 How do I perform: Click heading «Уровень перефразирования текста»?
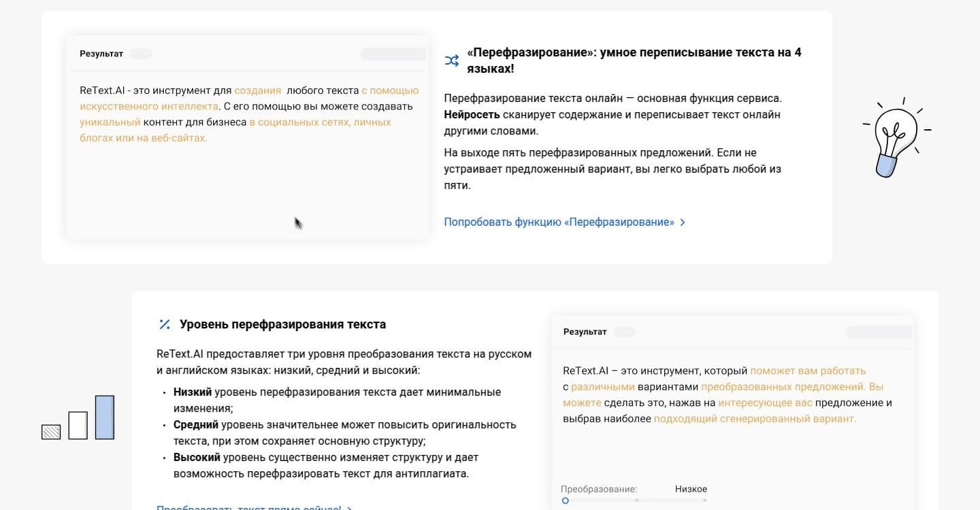click(x=282, y=324)
